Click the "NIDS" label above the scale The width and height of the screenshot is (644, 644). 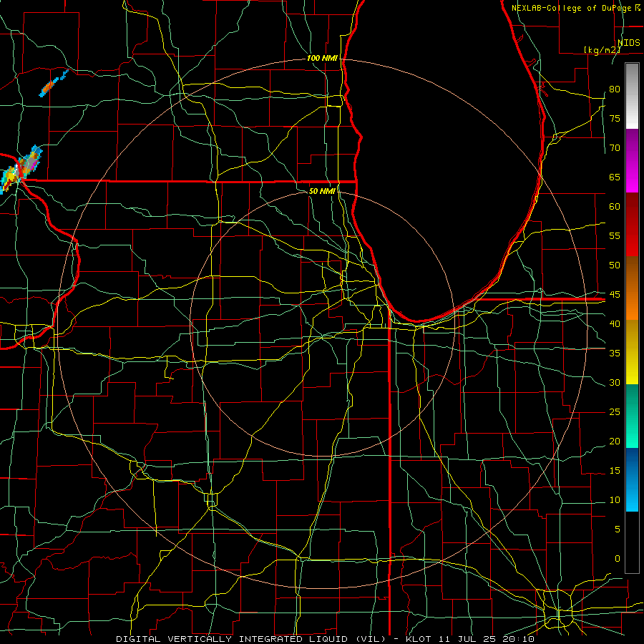click(629, 43)
